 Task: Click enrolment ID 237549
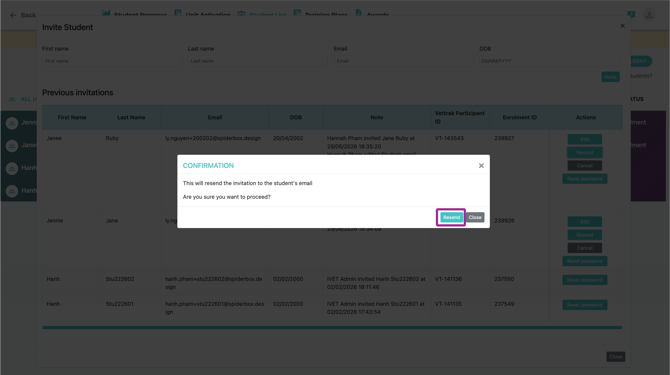coord(504,304)
